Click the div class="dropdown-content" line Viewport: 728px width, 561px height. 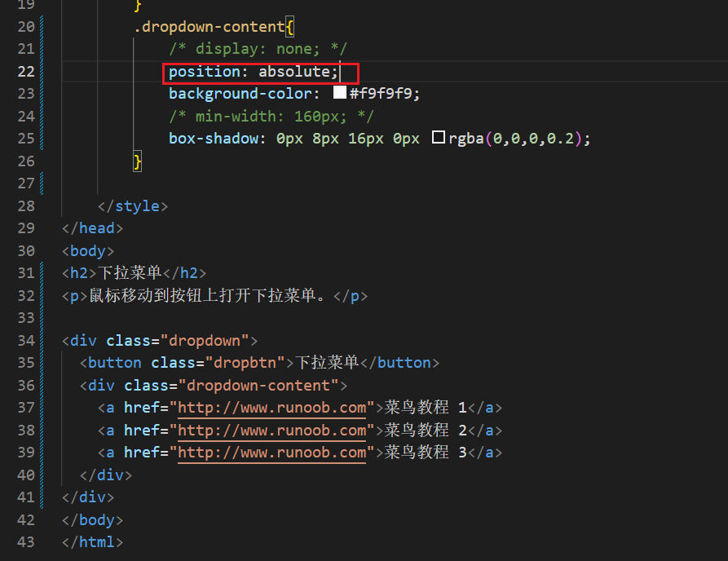click(214, 386)
